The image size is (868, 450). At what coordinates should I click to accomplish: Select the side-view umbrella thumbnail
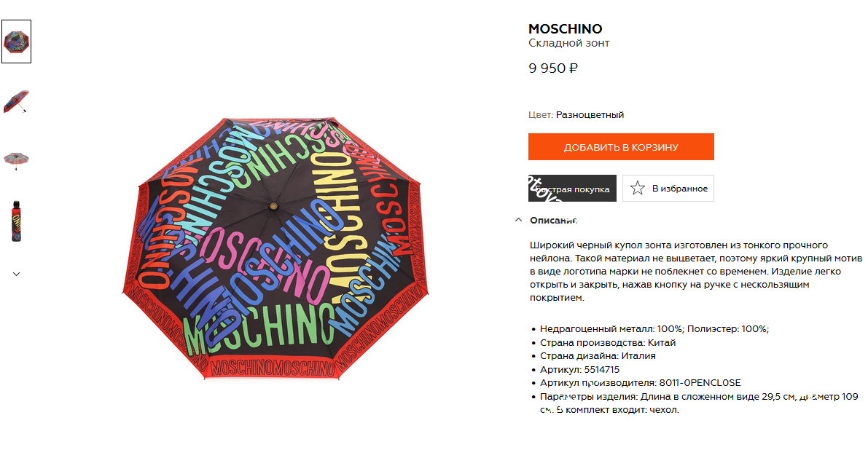click(x=16, y=101)
